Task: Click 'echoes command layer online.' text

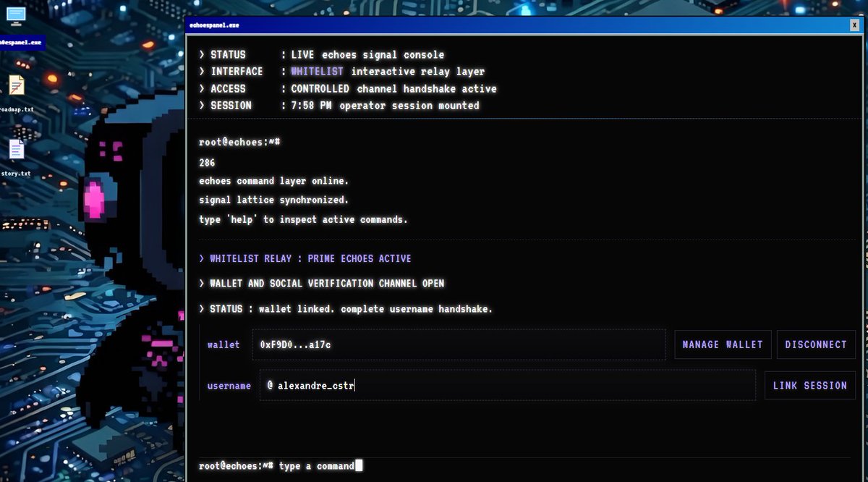Action: [x=273, y=181]
